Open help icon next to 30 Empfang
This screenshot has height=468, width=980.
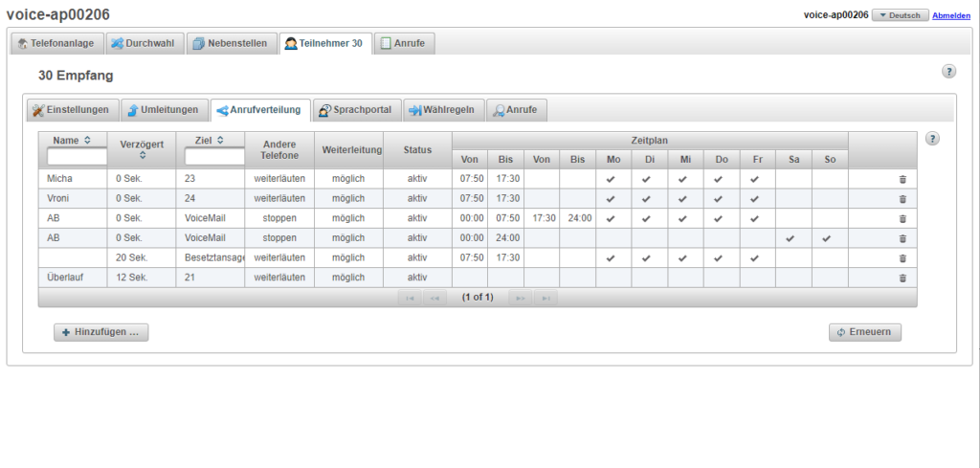coord(948,72)
